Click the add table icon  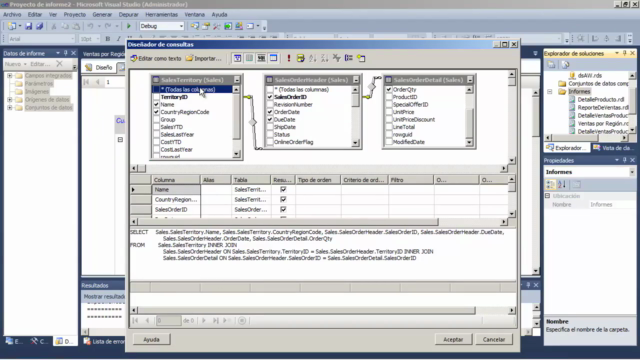(x=361, y=58)
